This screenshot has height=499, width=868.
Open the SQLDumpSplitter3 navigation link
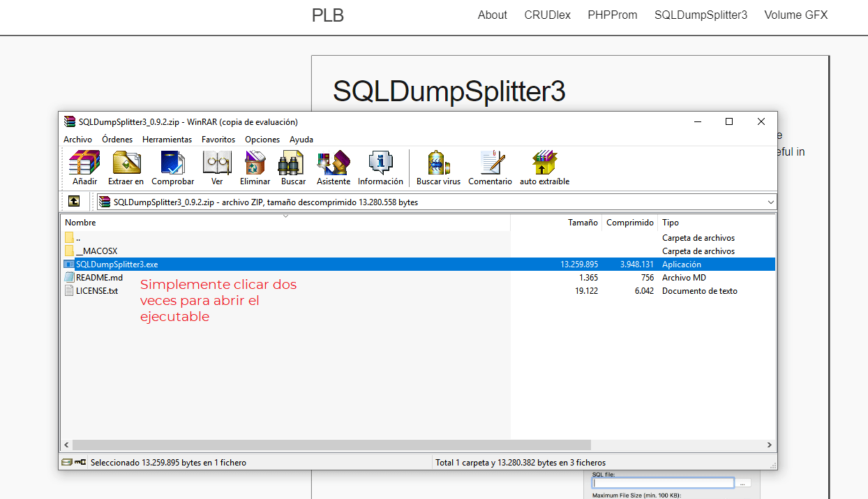tap(701, 15)
